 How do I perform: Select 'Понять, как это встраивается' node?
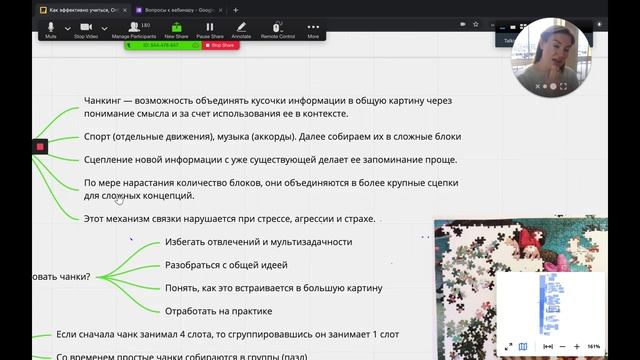(274, 288)
